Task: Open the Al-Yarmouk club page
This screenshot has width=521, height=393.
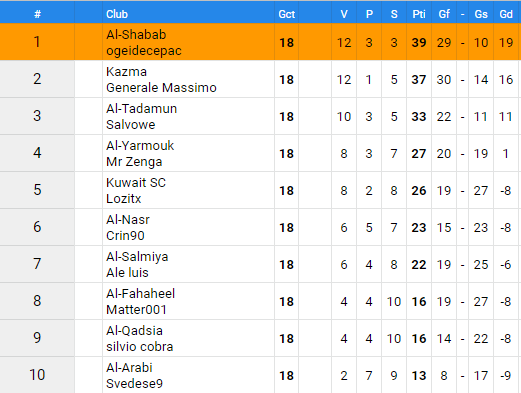Action: click(140, 146)
